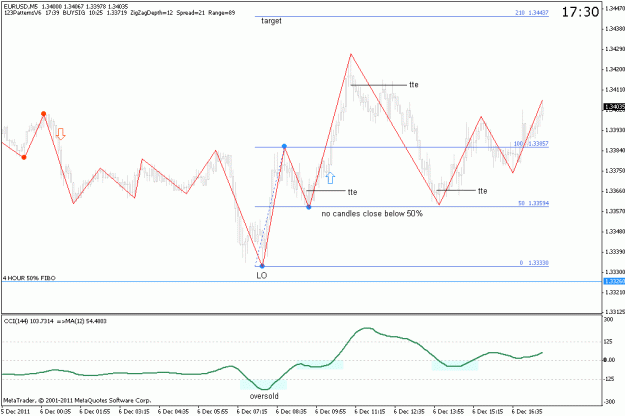Click the '6 Dec 03:15' time axis label

point(134,411)
